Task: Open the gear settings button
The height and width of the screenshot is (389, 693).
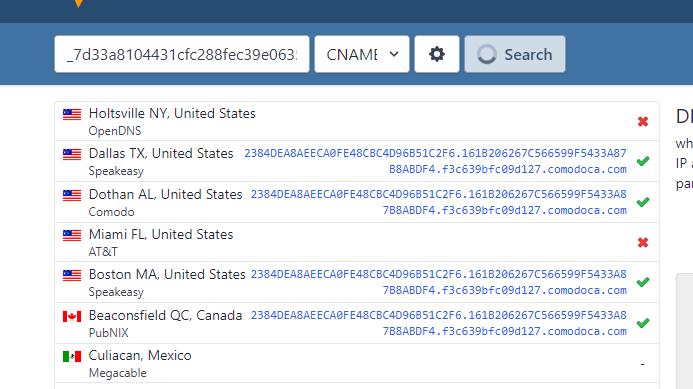Action: click(x=437, y=54)
